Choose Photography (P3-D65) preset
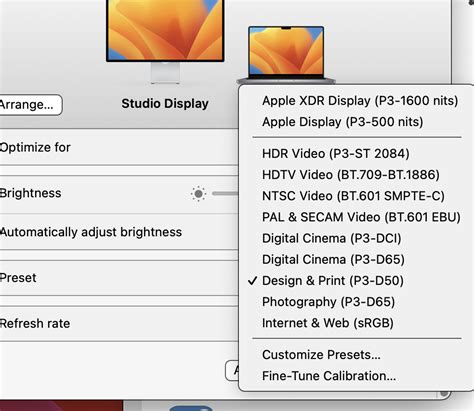The height and width of the screenshot is (411, 474). point(328,302)
